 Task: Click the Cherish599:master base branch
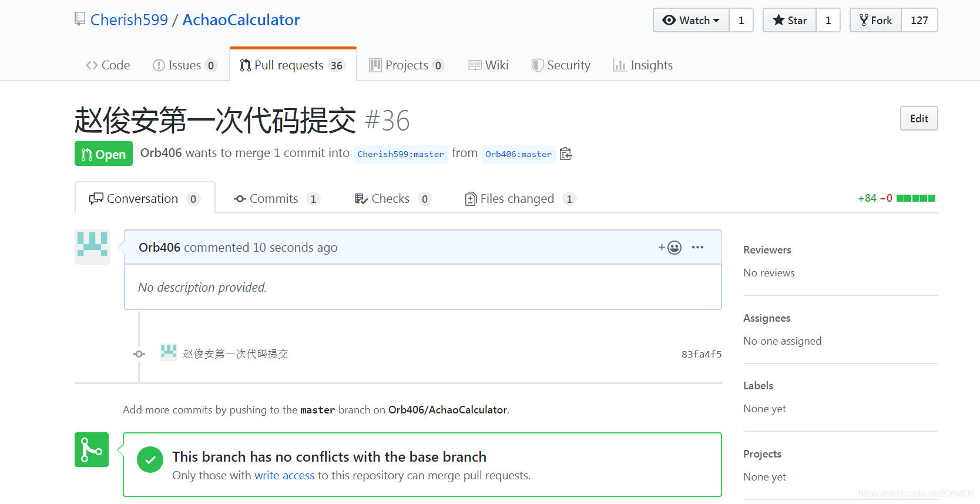pos(401,154)
